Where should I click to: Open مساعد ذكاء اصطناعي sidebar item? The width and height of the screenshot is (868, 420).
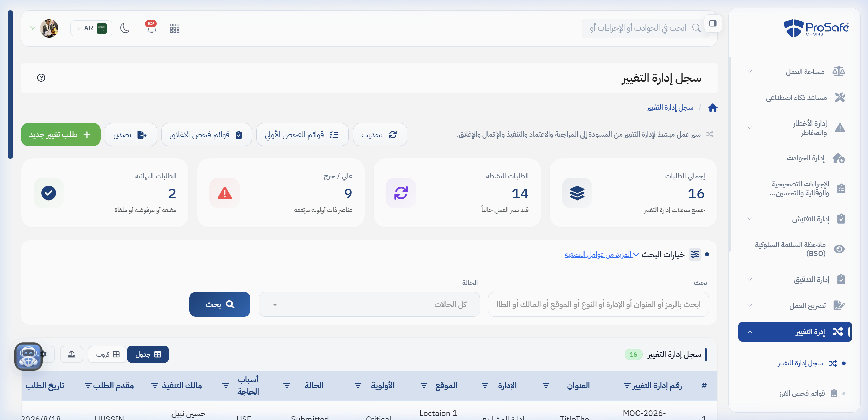click(795, 98)
